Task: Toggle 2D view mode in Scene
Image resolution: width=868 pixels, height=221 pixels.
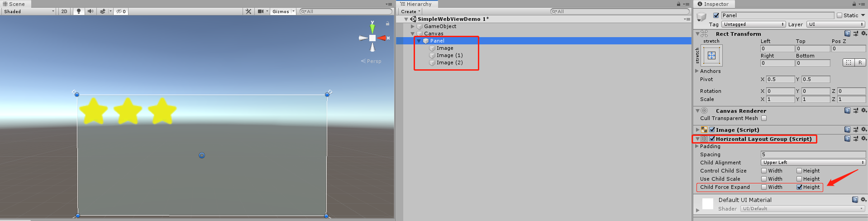Action: [x=64, y=11]
